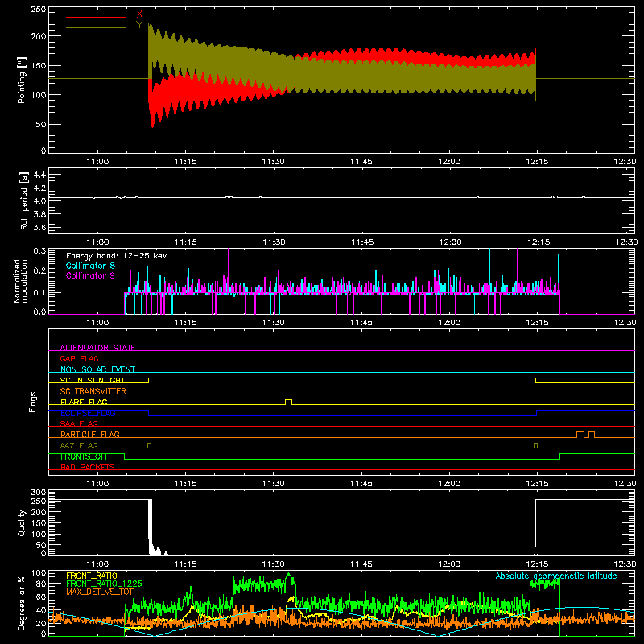The width and height of the screenshot is (644, 644).
Task: Click the olive flag pulse near 11:09
Action: click(x=149, y=445)
